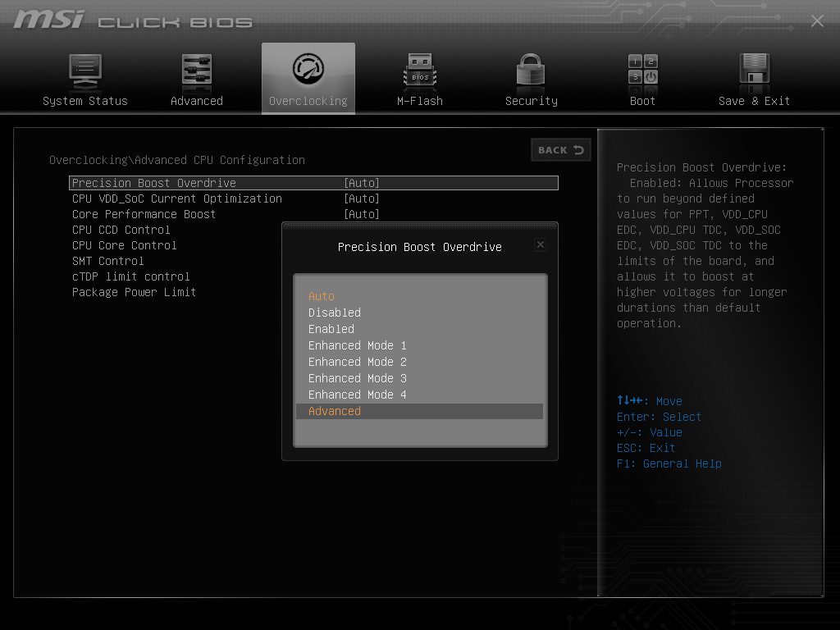Image resolution: width=840 pixels, height=630 pixels.
Task: Open the Boot numbered keys icon
Action: pos(643,71)
